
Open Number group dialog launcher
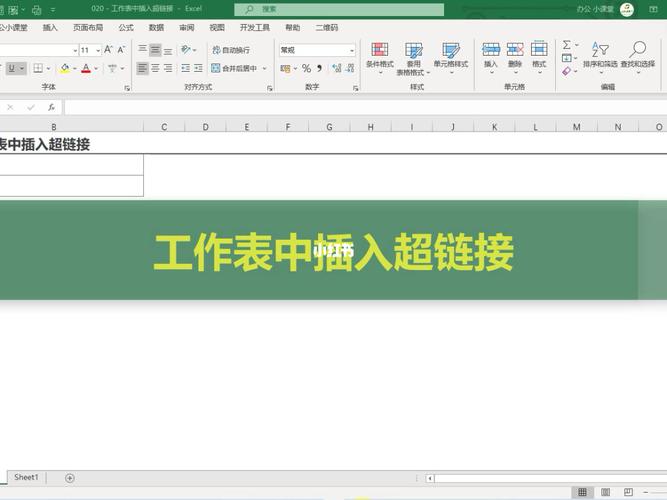[355, 88]
